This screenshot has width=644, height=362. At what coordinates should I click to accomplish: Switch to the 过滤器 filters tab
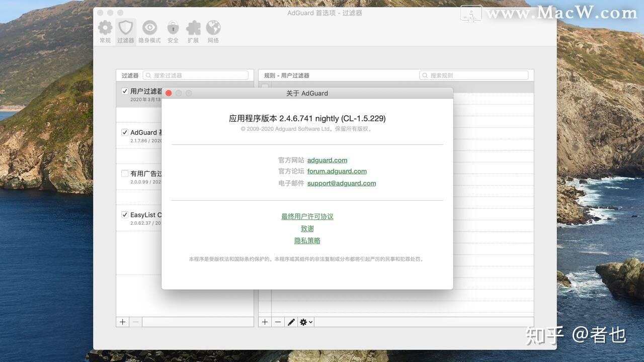pyautogui.click(x=125, y=32)
